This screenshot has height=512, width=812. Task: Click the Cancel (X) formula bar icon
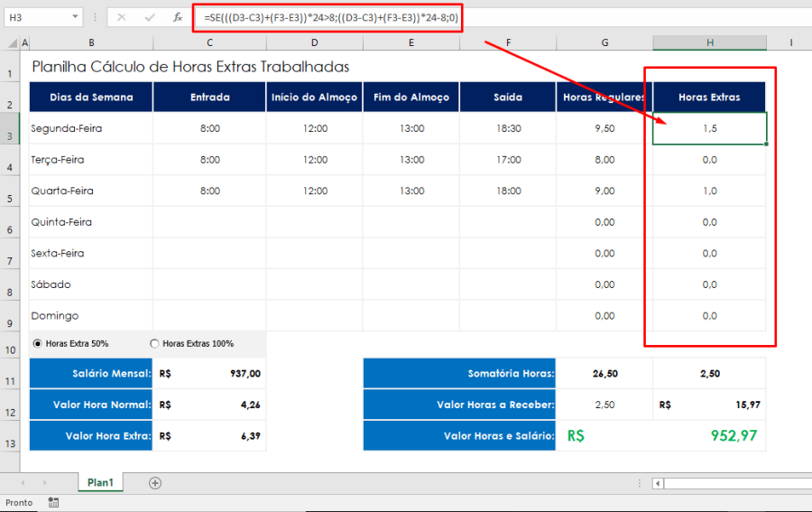pyautogui.click(x=121, y=18)
